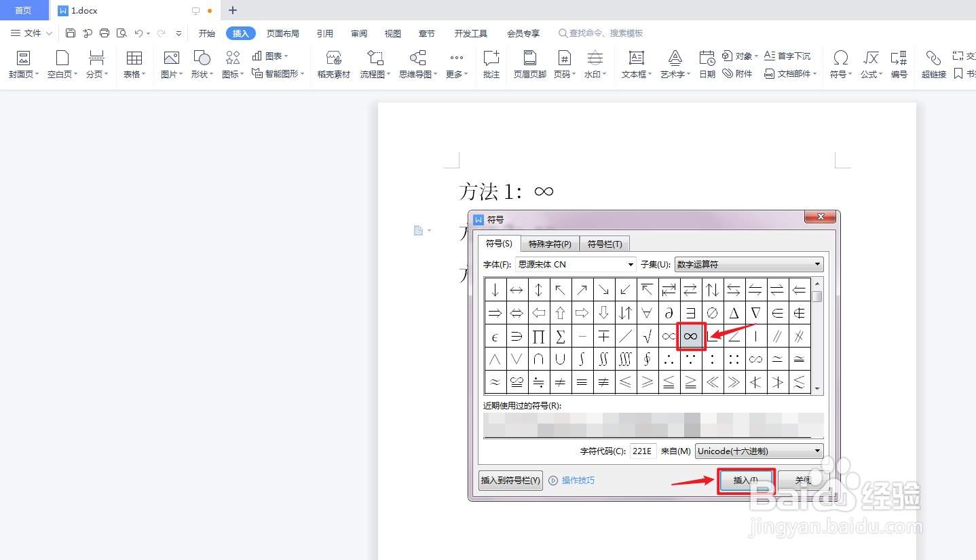
Task: Click the symbol grid scrollbar up arrow
Action: point(817,283)
